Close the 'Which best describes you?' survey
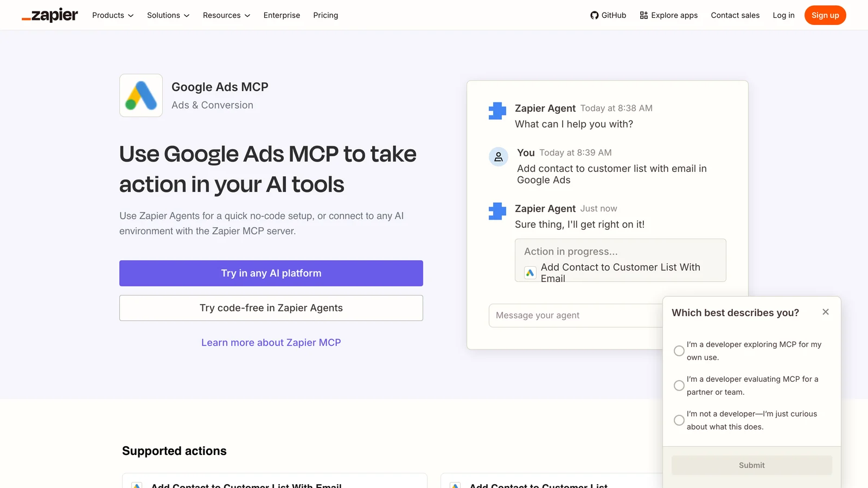The image size is (868, 488). click(x=826, y=312)
